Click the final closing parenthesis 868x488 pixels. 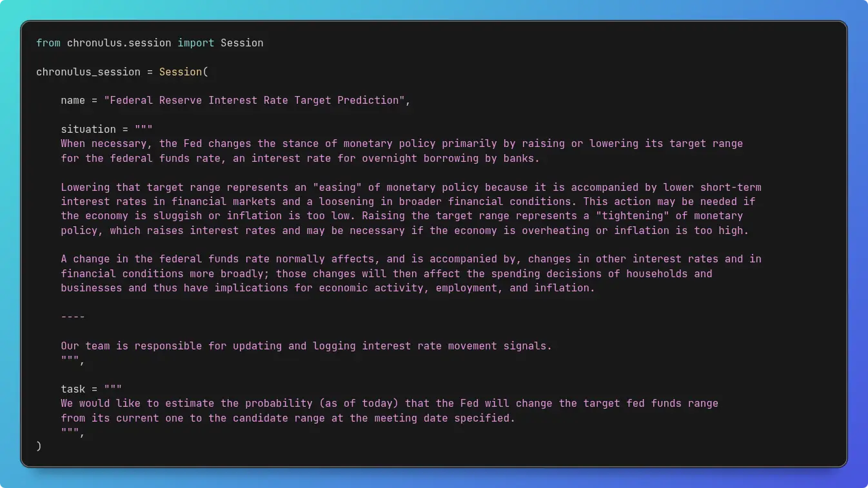pyautogui.click(x=39, y=445)
